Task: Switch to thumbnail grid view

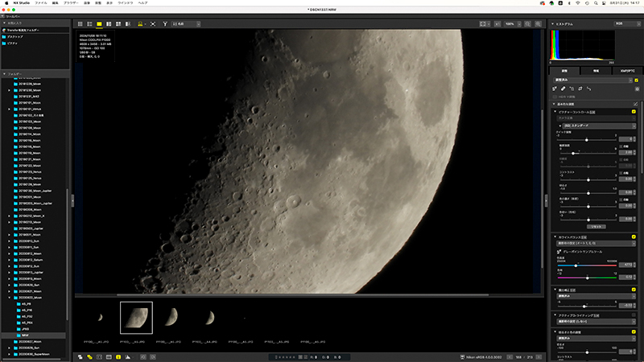Action: click(80, 24)
